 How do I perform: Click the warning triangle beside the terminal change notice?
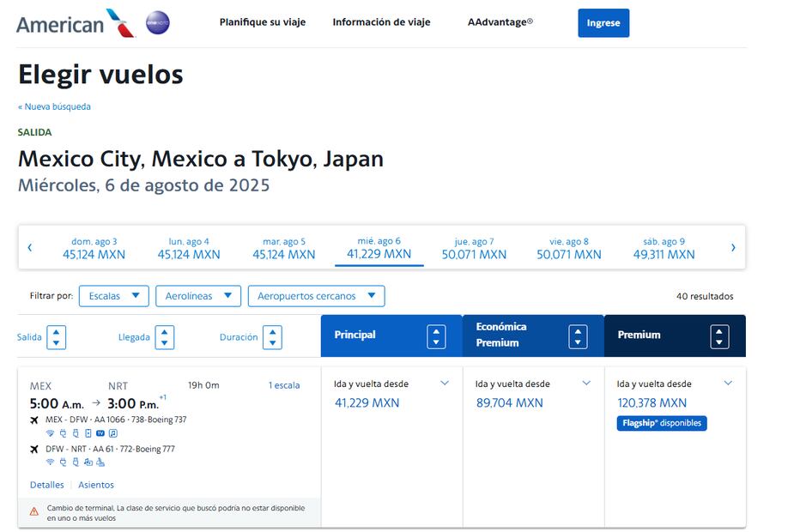pos(34,510)
